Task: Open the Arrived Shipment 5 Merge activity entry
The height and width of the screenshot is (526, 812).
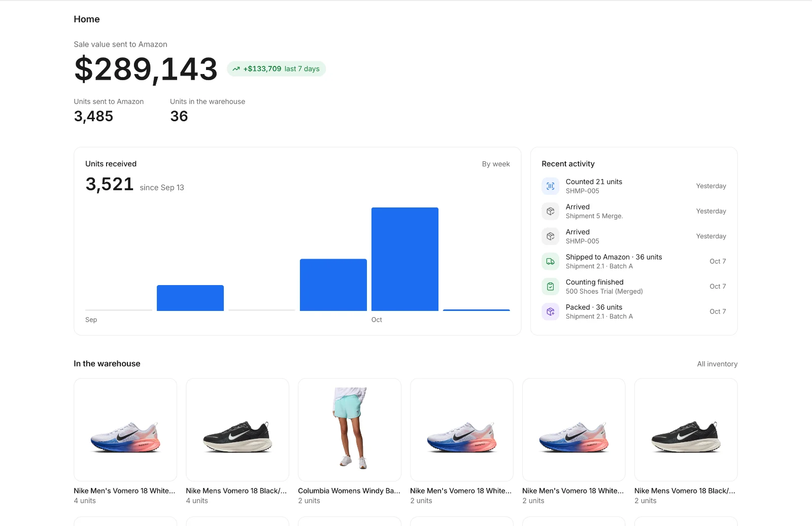Action: click(x=634, y=211)
